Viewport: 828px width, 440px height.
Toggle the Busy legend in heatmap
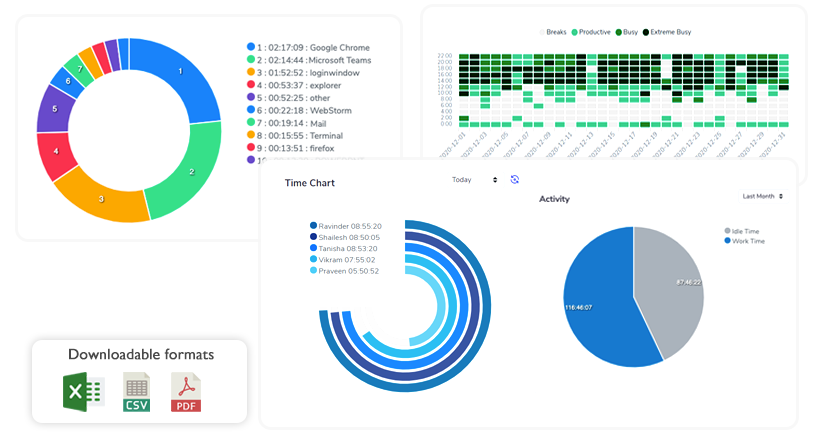[627, 32]
